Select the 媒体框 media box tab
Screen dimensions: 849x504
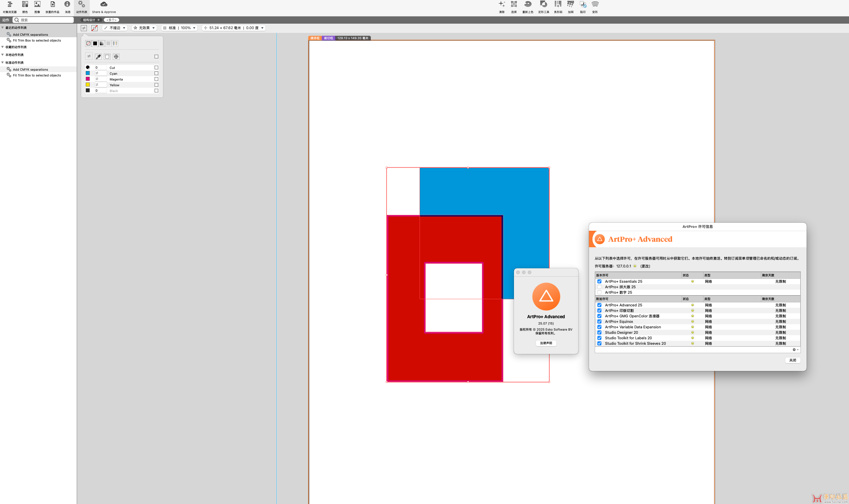(315, 38)
